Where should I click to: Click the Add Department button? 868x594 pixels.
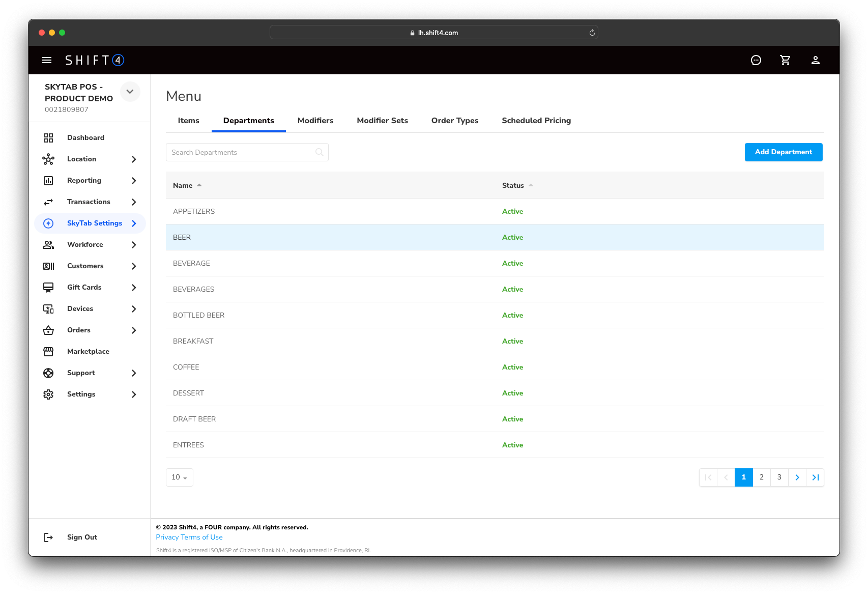pyautogui.click(x=783, y=152)
